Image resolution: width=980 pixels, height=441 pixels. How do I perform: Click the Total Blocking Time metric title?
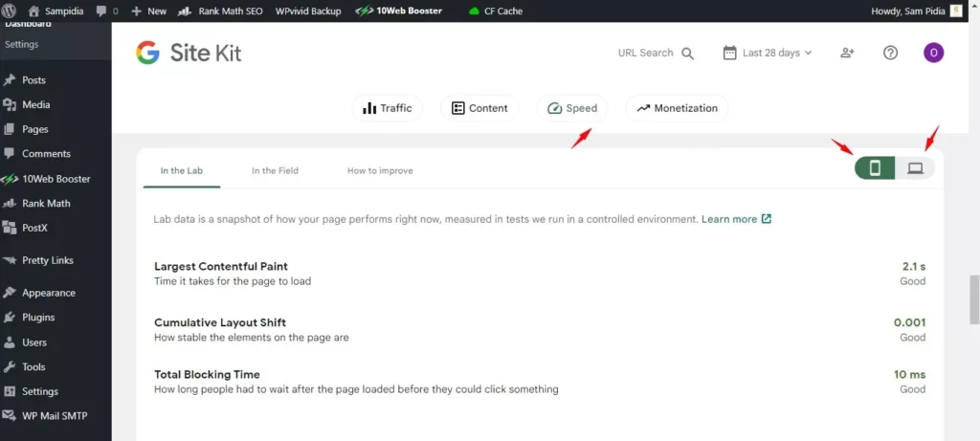207,375
